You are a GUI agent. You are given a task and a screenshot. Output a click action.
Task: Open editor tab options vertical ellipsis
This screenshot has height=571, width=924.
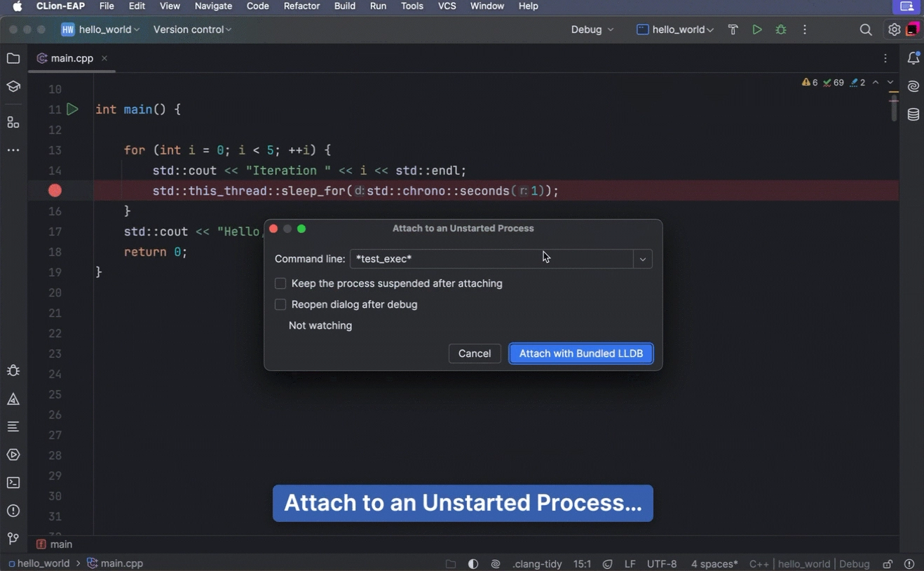point(886,58)
